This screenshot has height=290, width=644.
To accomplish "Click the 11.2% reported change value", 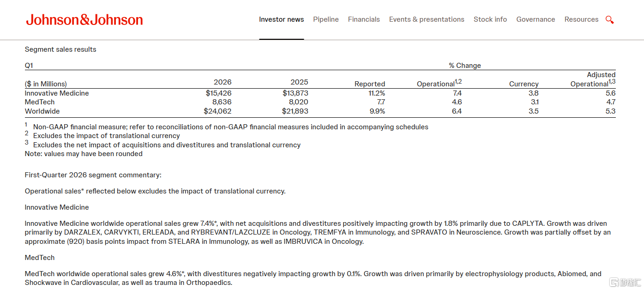I will [x=376, y=93].
